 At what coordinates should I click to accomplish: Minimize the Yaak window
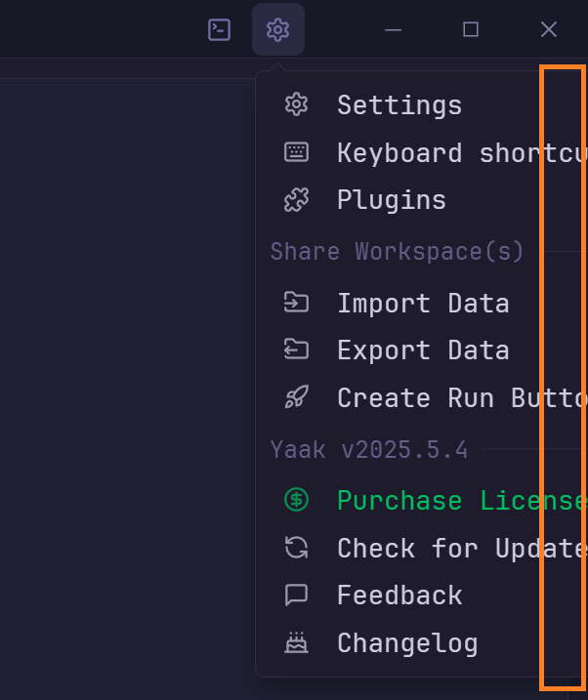pos(394,29)
